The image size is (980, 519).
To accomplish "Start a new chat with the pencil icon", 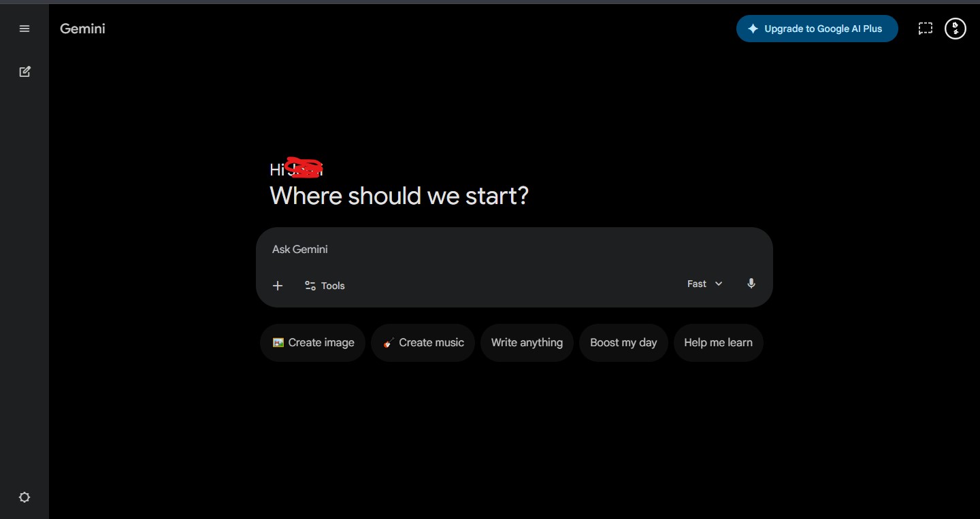I will [x=24, y=71].
